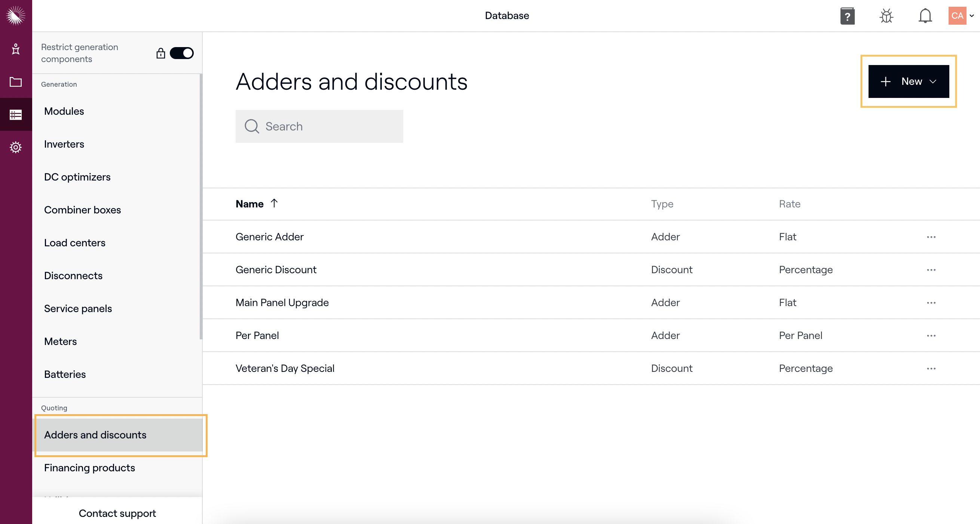Click the lock icon beside restrict toggle
The height and width of the screenshot is (524, 980).
pos(160,53)
